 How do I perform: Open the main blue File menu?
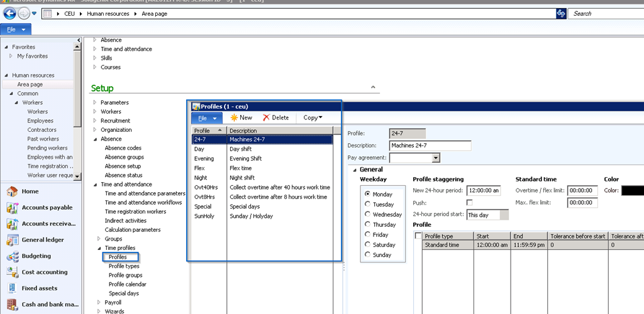point(16,30)
